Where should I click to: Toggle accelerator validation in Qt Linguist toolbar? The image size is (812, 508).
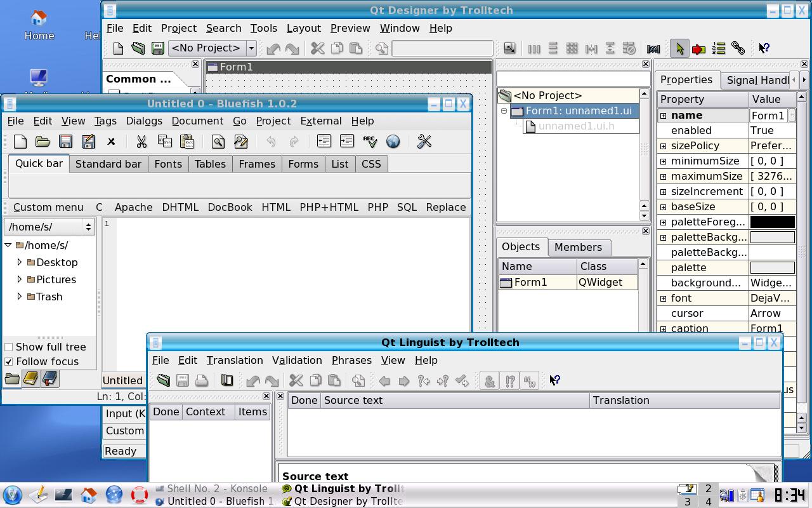point(489,380)
